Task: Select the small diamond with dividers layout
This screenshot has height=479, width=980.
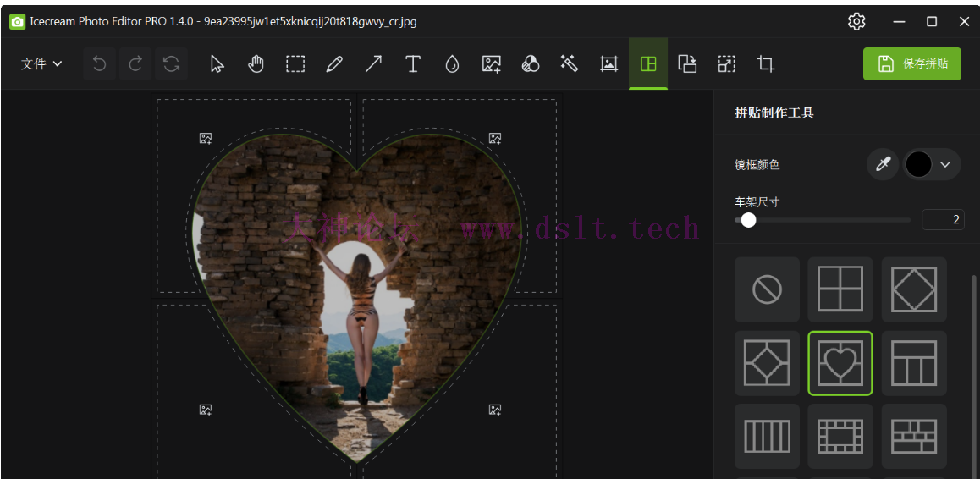Action: tap(767, 363)
